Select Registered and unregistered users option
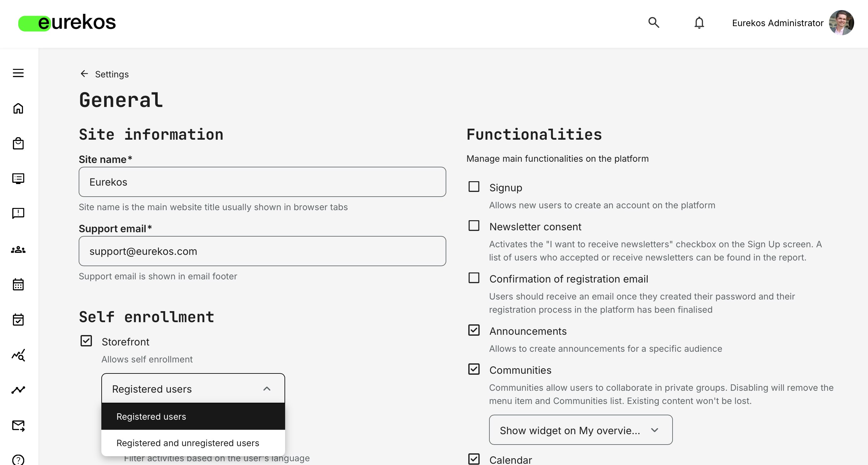Viewport: 868px width, 465px height. click(x=188, y=443)
